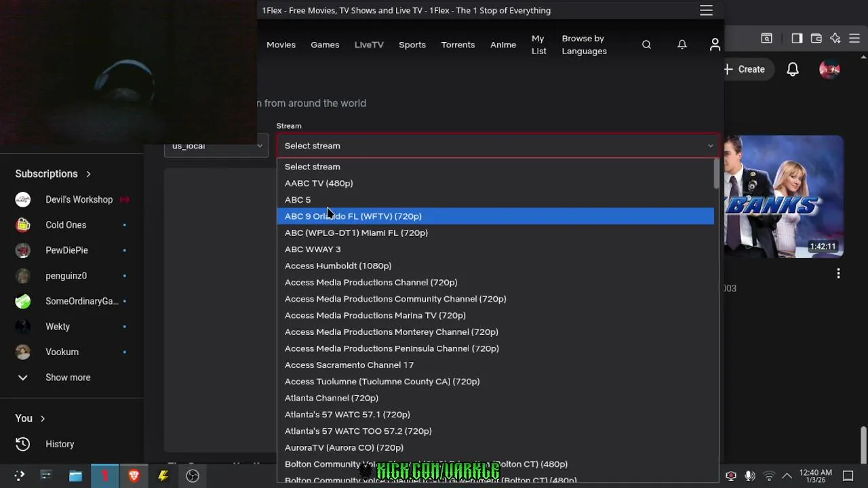Click the screen recording tray icon

(731, 476)
